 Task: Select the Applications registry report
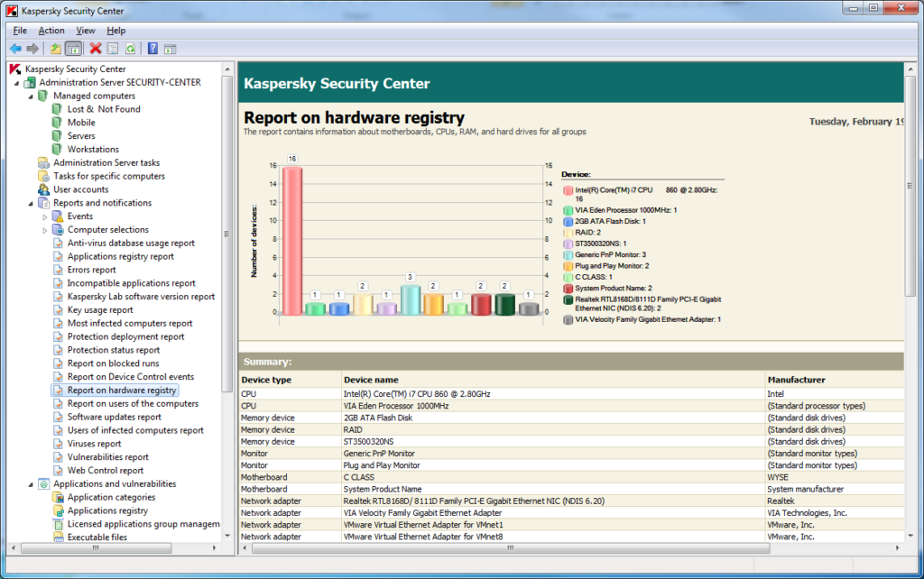[121, 257]
